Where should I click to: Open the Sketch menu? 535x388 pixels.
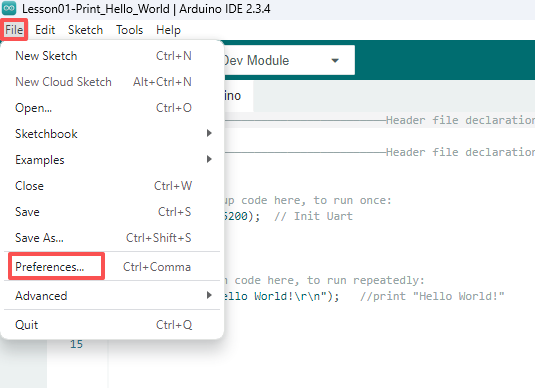(85, 30)
